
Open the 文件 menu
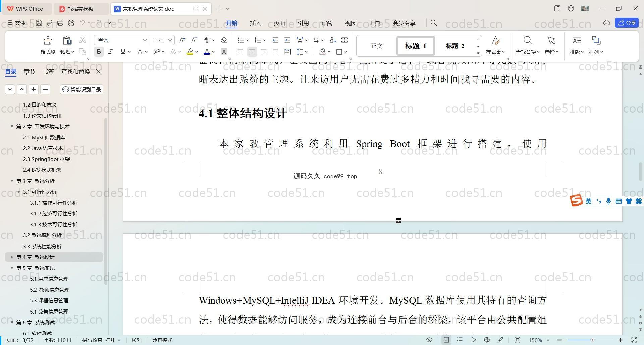17,23
